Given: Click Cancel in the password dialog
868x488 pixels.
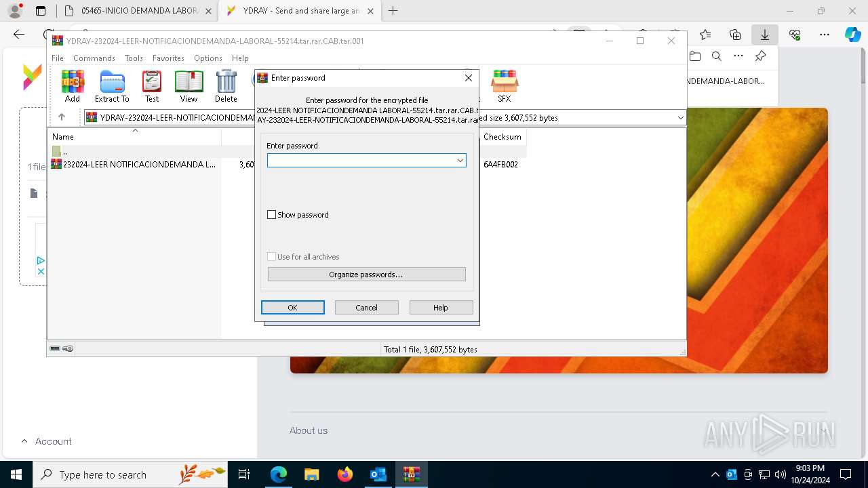Looking at the screenshot, I should pyautogui.click(x=366, y=308).
